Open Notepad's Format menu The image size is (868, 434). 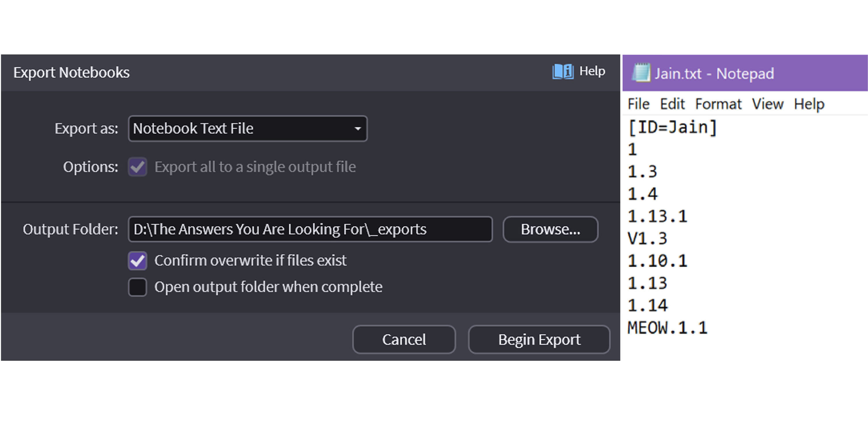coord(718,104)
